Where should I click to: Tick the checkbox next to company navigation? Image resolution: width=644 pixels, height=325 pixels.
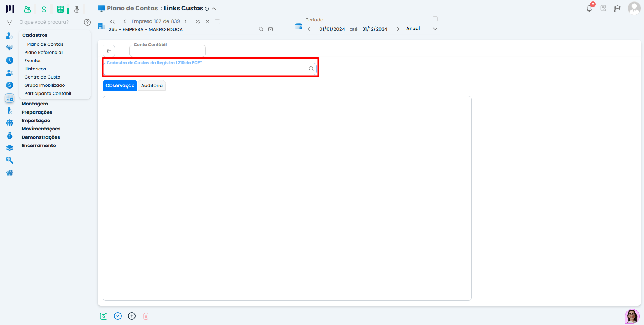pos(217,22)
